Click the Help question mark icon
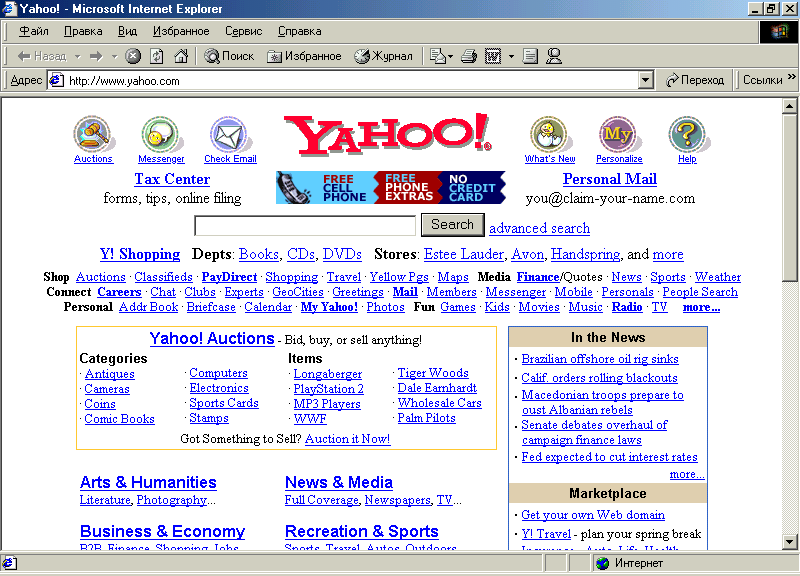 687,134
